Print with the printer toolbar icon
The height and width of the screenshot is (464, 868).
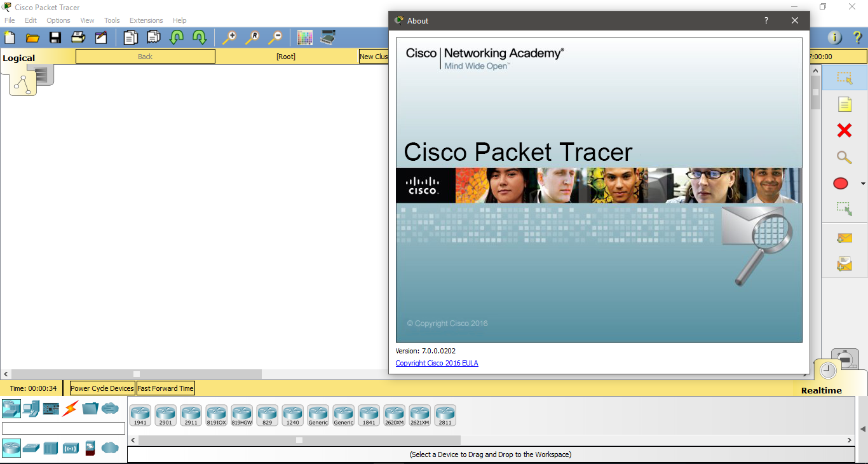[78, 38]
